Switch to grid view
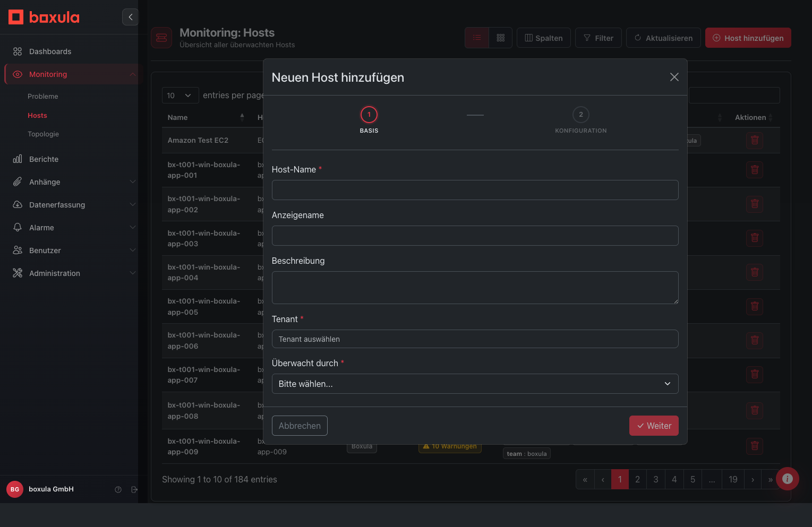 point(500,38)
